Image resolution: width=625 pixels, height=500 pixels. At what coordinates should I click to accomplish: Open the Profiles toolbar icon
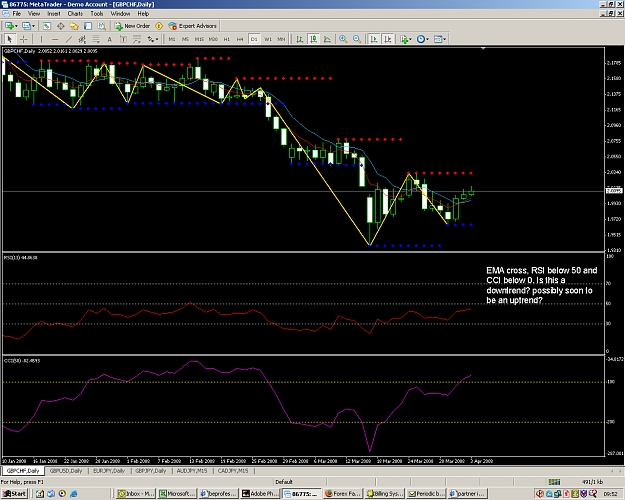point(26,26)
